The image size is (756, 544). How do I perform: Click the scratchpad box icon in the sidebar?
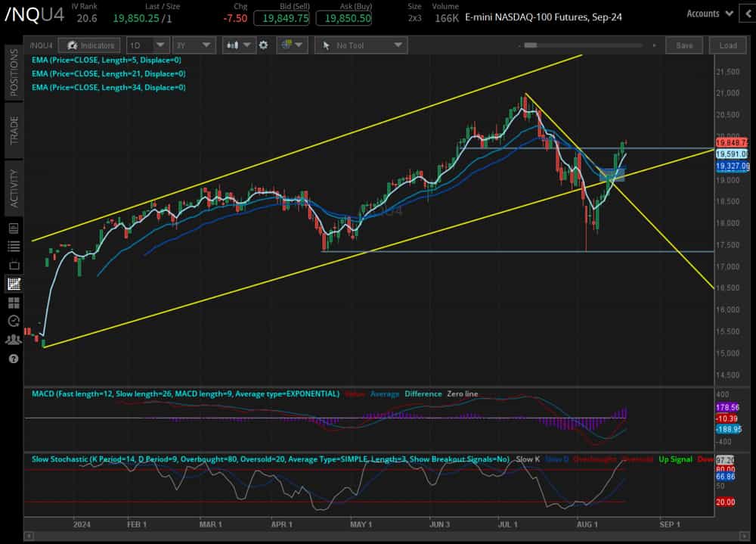click(12, 266)
